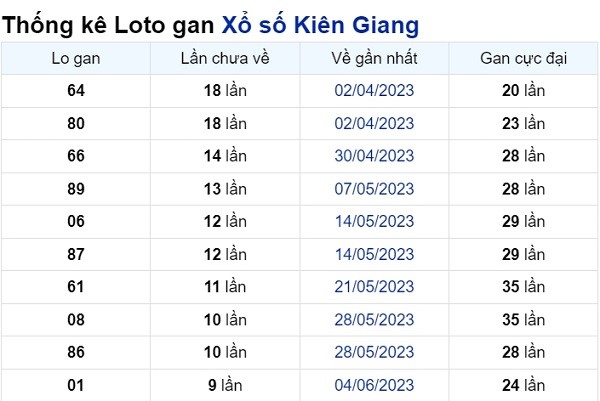Open the 07/05/2023 date link
The width and height of the screenshot is (600, 401).
(x=374, y=189)
